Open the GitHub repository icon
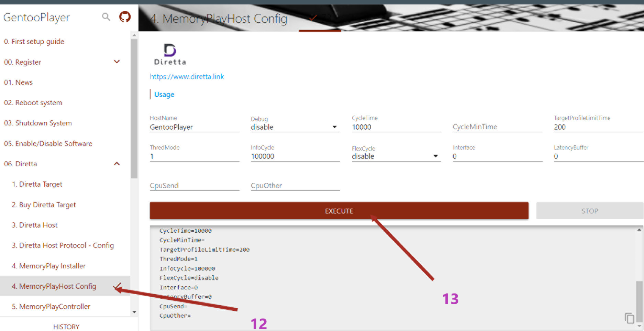The width and height of the screenshot is (644, 331). tap(125, 16)
